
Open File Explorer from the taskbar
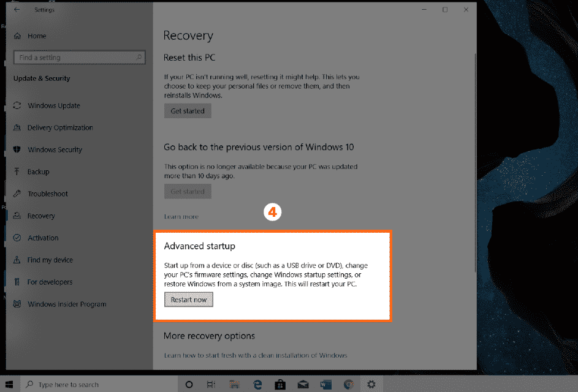[x=234, y=385]
